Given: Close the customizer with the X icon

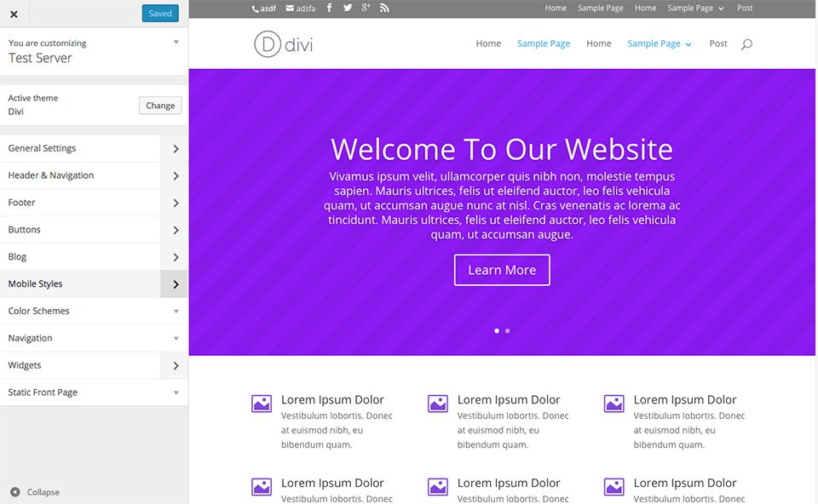Looking at the screenshot, I should [14, 14].
